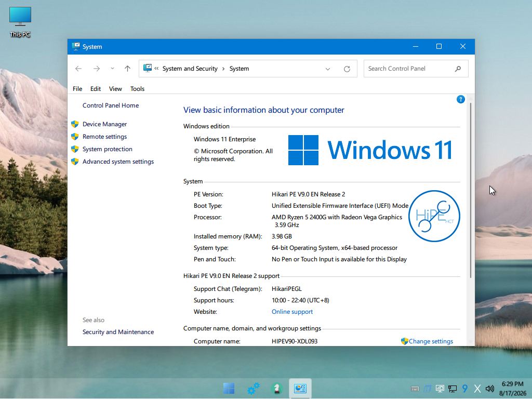Screen dimensions: 532x399
Task: Click the System breadcrumb segment
Action: (239, 69)
